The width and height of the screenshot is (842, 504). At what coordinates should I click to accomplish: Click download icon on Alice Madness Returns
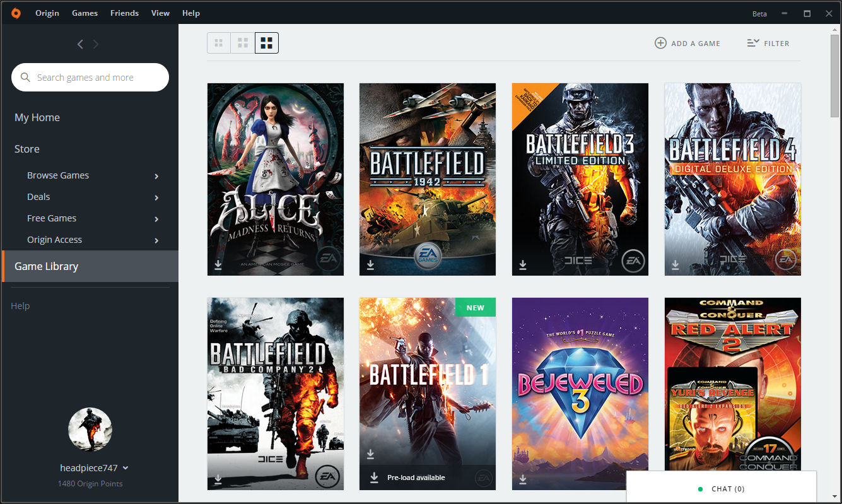tap(218, 265)
